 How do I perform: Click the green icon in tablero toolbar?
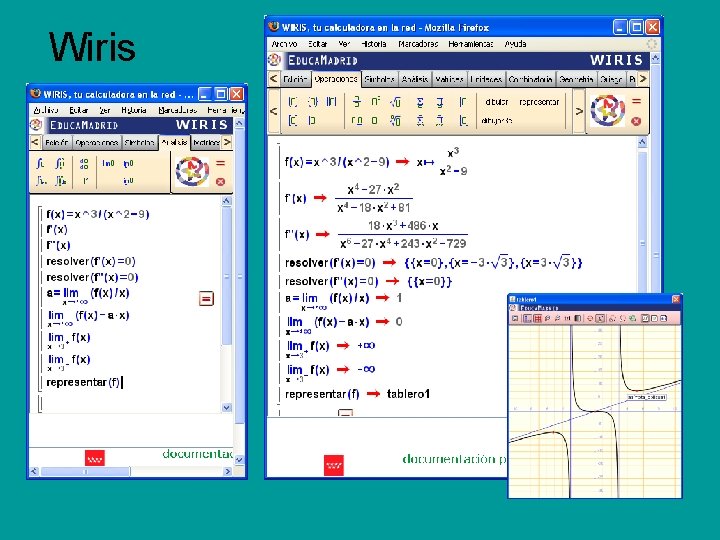click(x=633, y=318)
